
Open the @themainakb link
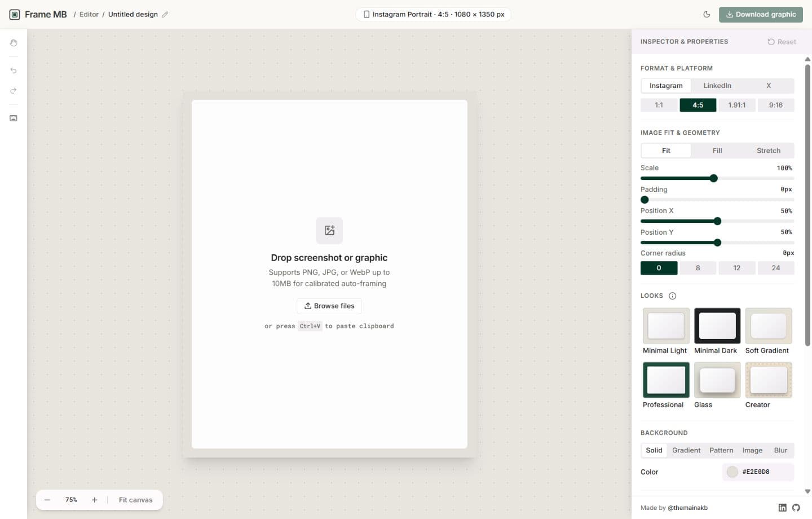coord(687,508)
